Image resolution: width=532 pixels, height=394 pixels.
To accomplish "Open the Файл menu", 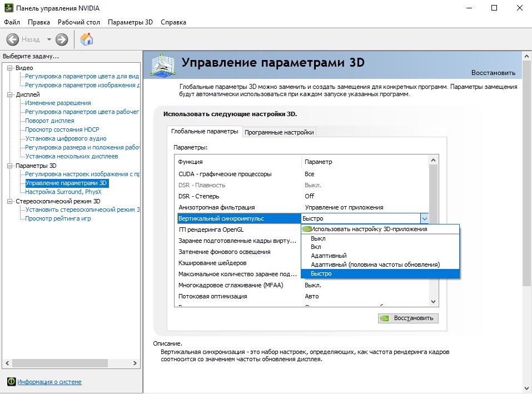I will (12, 22).
